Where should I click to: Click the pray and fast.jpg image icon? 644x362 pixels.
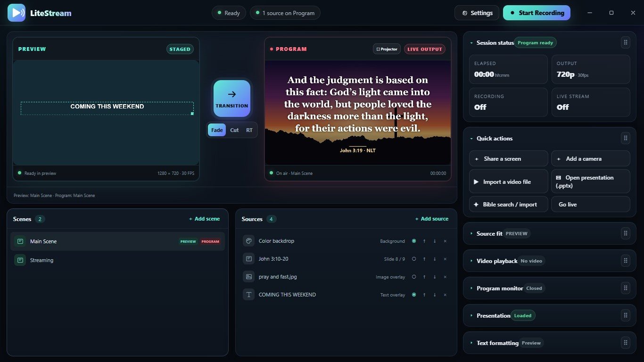(248, 277)
